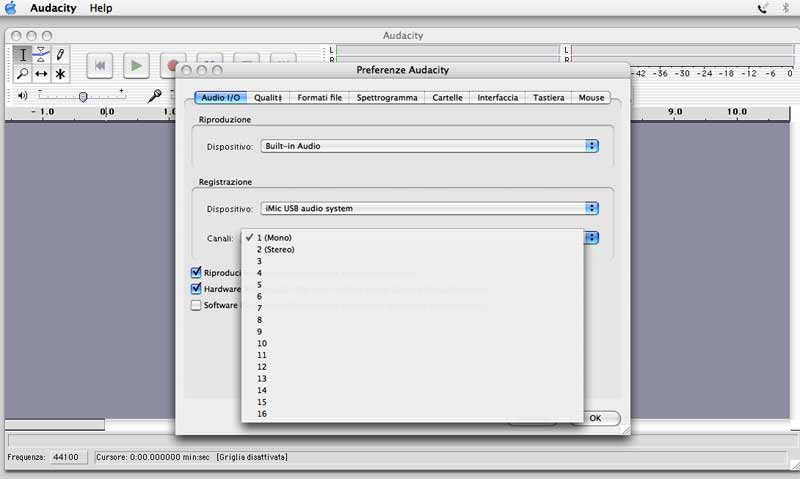Switch to the Mouse tab
This screenshot has height=479, width=800.
591,97
